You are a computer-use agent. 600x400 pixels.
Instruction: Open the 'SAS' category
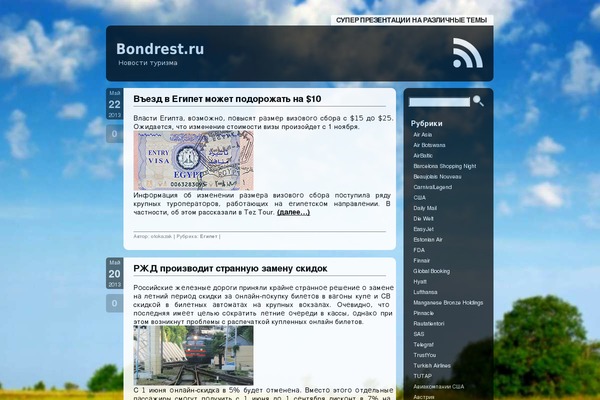[x=419, y=334]
